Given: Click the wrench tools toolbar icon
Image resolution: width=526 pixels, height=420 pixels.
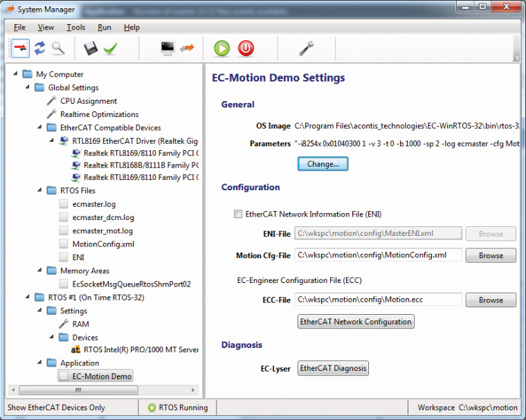Looking at the screenshot, I should pos(307,48).
